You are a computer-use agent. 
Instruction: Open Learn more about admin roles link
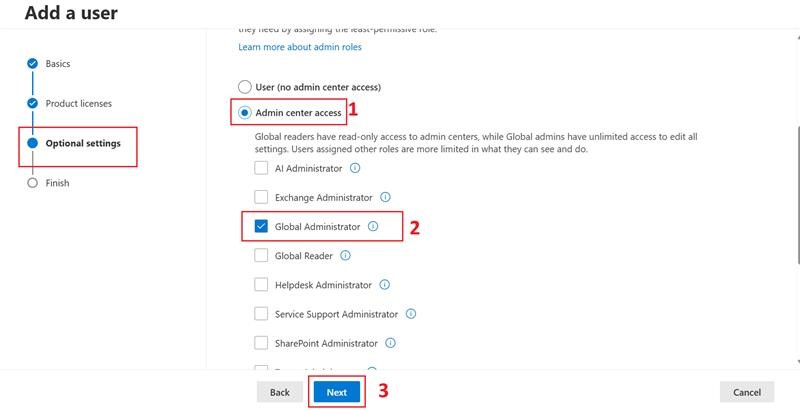300,47
